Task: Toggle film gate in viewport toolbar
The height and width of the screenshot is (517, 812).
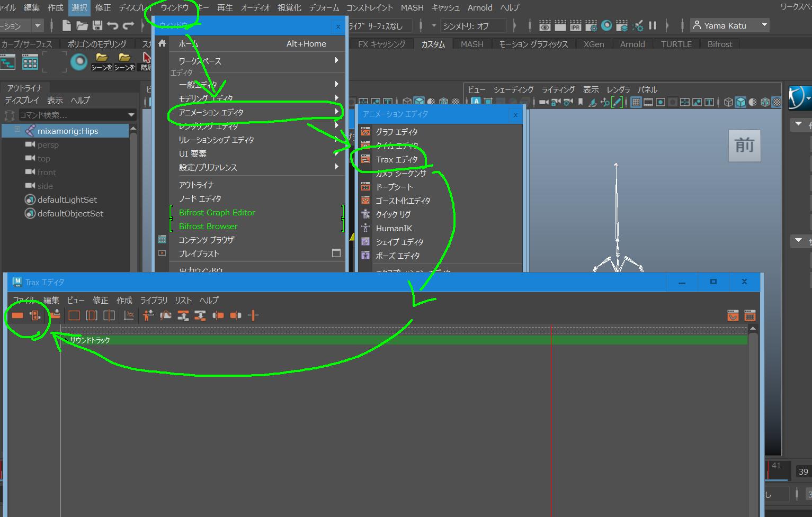Action: pos(649,102)
